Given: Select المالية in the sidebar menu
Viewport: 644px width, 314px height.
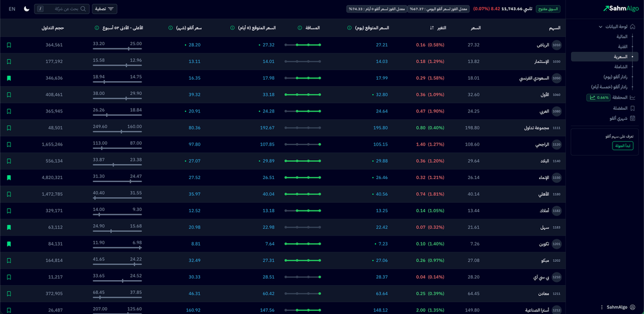Looking at the screenshot, I should pos(620,36).
